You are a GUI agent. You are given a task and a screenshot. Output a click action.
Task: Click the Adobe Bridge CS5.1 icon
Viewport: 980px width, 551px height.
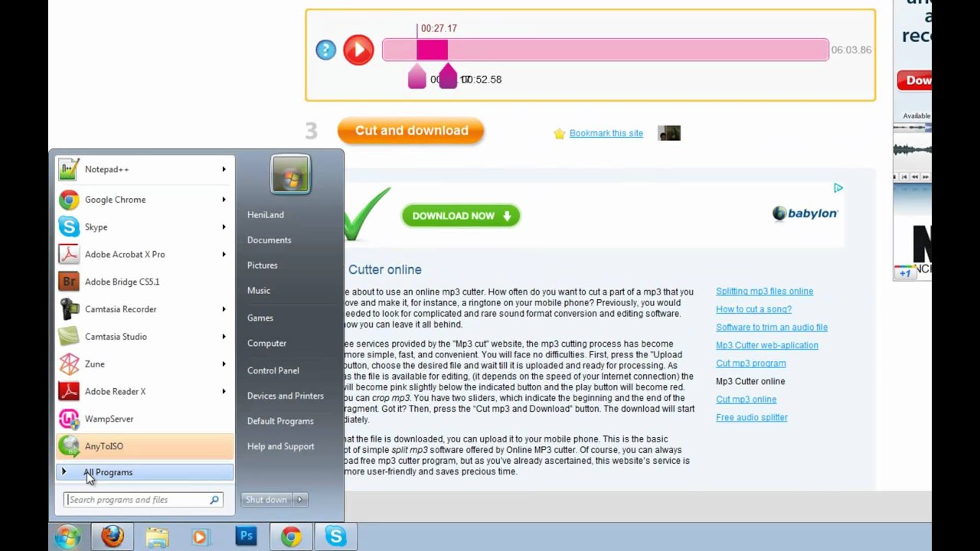point(69,282)
